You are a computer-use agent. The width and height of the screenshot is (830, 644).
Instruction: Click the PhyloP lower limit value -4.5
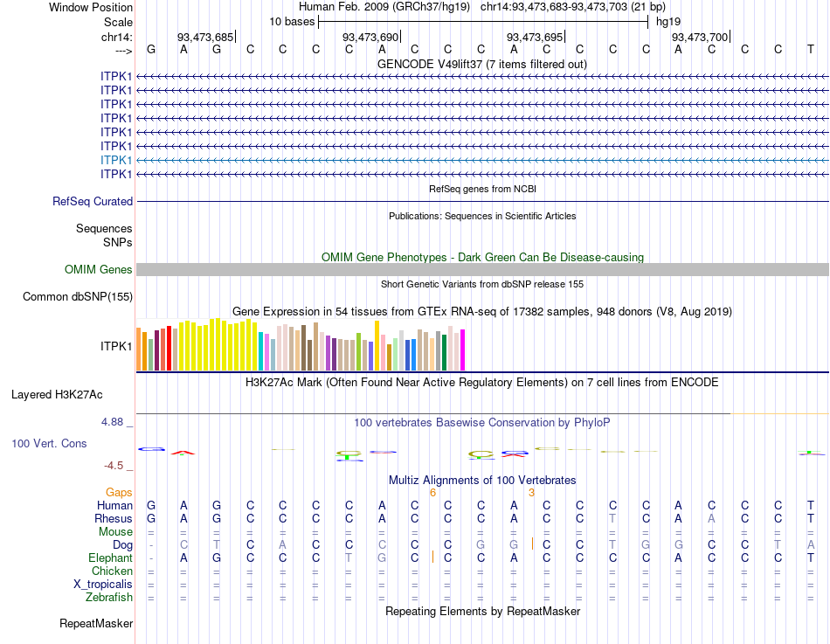click(x=114, y=466)
